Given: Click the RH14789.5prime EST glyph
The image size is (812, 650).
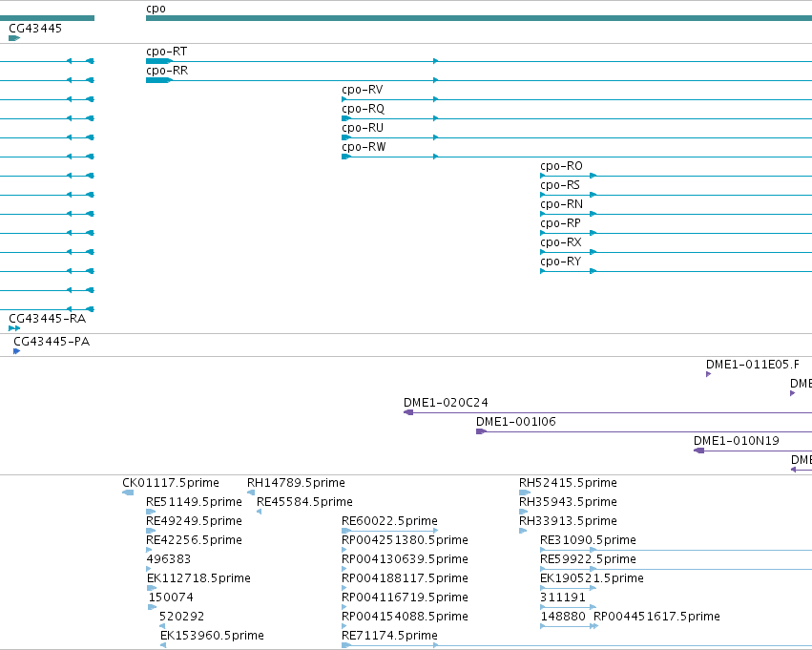Looking at the screenshot, I should pos(251,493).
